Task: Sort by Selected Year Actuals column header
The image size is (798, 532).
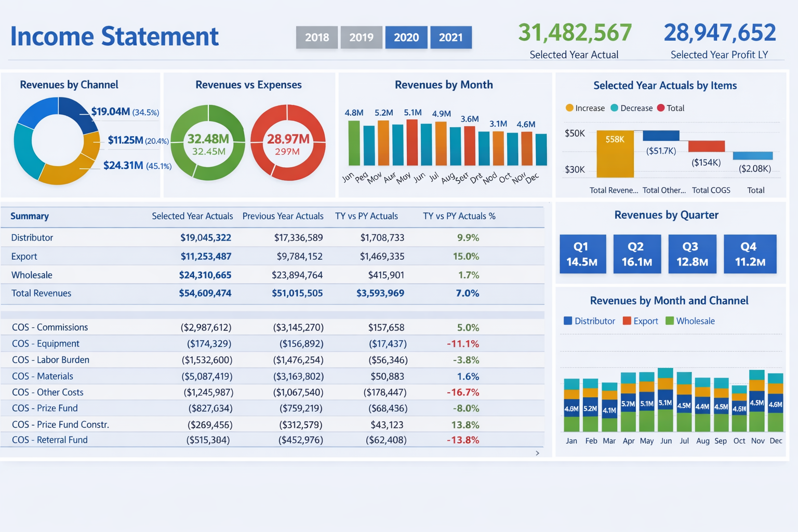Action: coord(192,216)
